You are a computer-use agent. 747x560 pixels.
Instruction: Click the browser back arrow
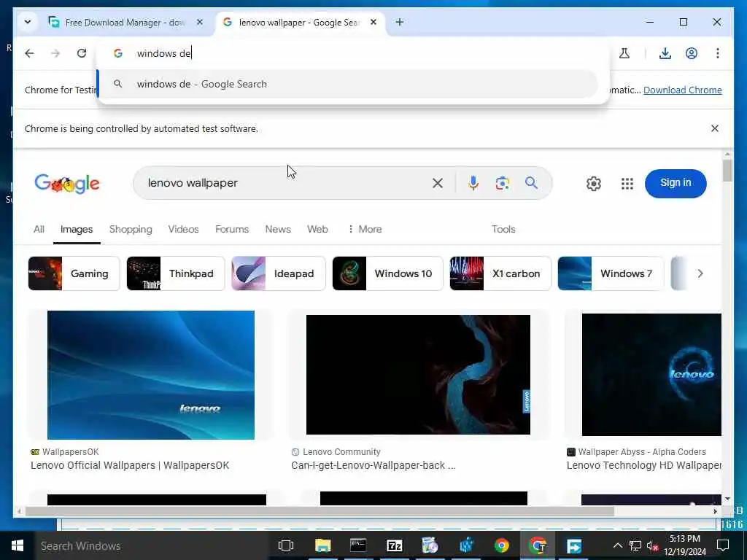[x=29, y=53]
